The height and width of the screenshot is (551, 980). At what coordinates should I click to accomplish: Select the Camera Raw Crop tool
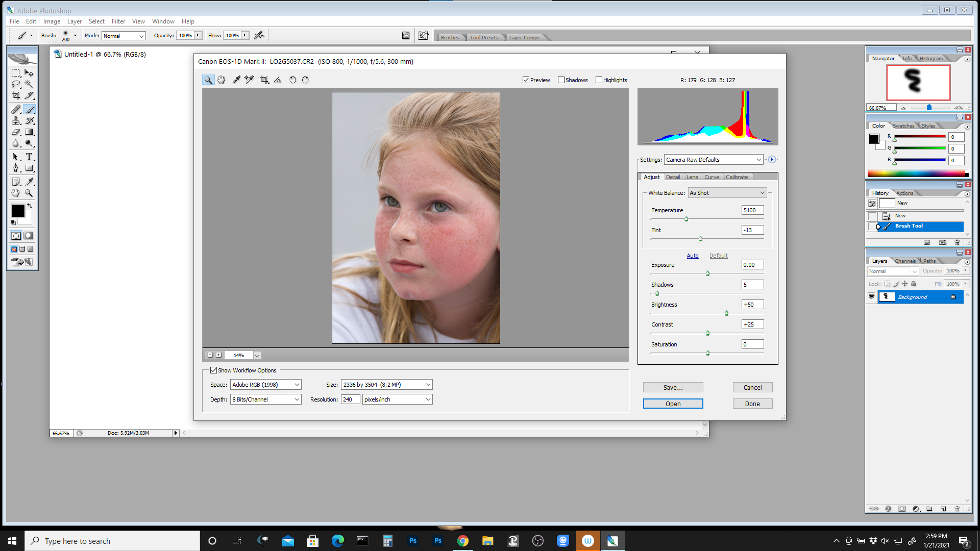pyautogui.click(x=264, y=80)
